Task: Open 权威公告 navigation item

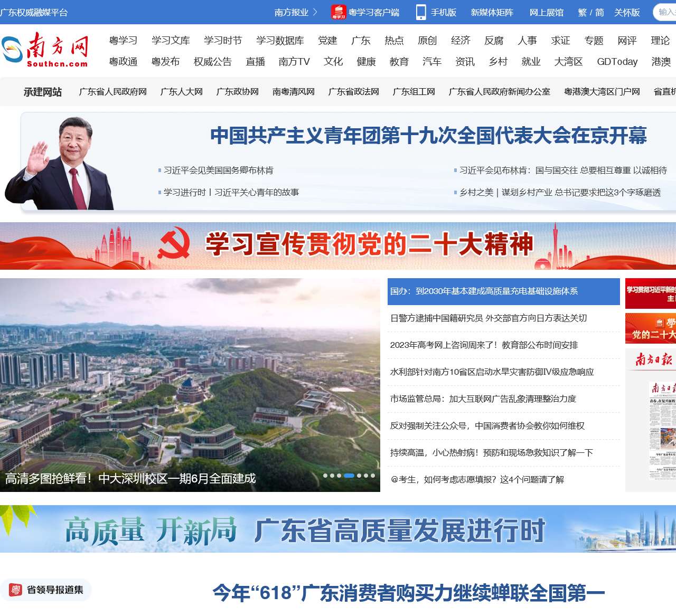Action: (x=213, y=62)
